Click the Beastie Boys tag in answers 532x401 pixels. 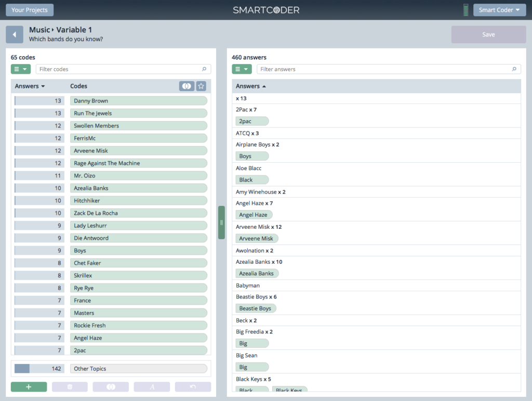point(256,308)
